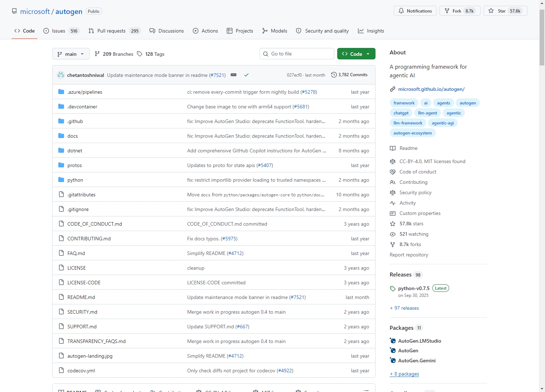
Task: Open the green Code dropdown button
Action: 356,54
